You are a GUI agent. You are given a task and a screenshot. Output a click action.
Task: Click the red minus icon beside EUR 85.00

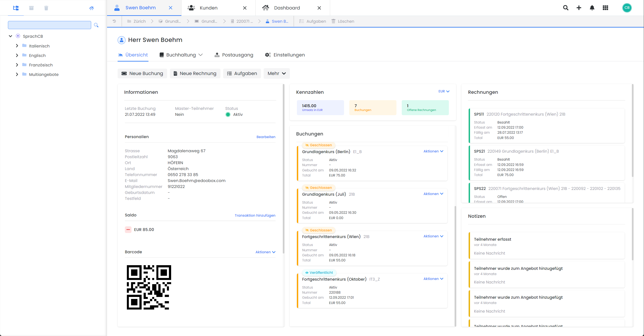(128, 230)
